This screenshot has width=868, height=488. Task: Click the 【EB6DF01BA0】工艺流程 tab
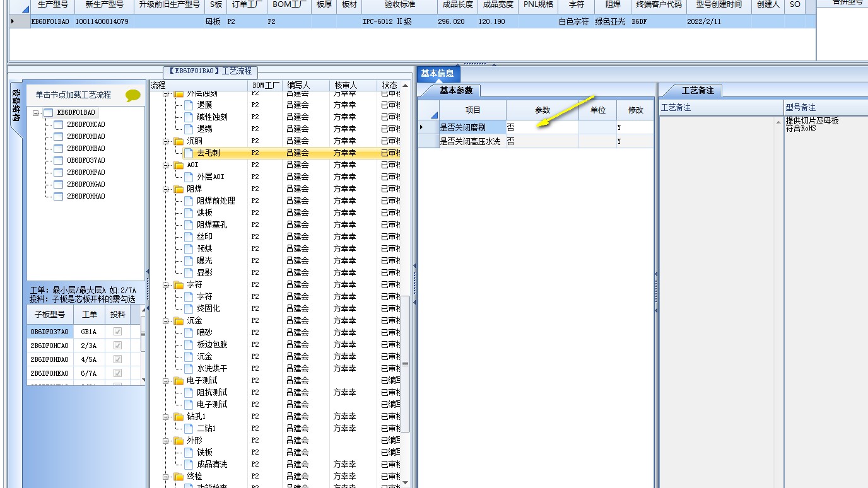coord(211,71)
